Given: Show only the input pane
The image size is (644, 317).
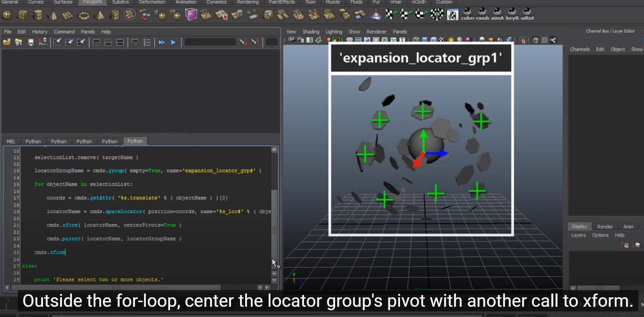Looking at the screenshot, I should [x=108, y=42].
